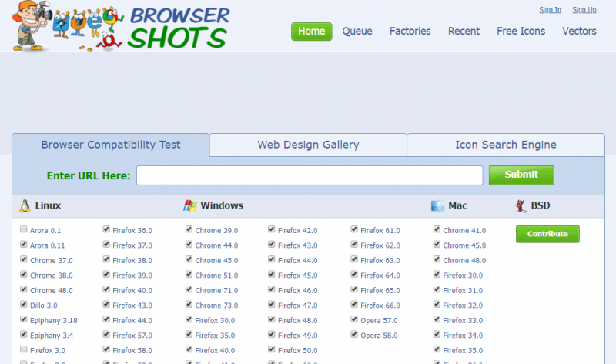Click the Windows flag icon

coord(190,205)
